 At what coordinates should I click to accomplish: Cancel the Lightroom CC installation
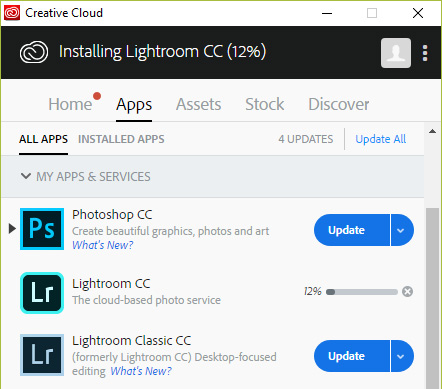[x=407, y=292]
